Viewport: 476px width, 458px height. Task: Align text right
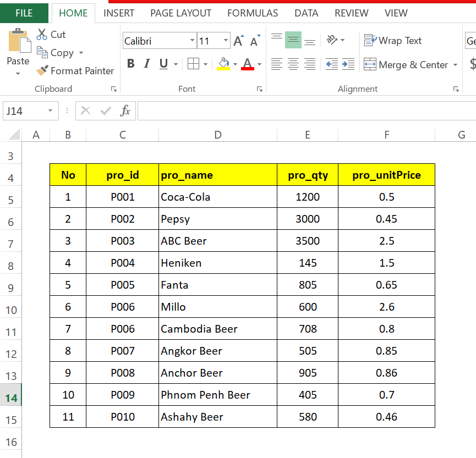[x=310, y=64]
